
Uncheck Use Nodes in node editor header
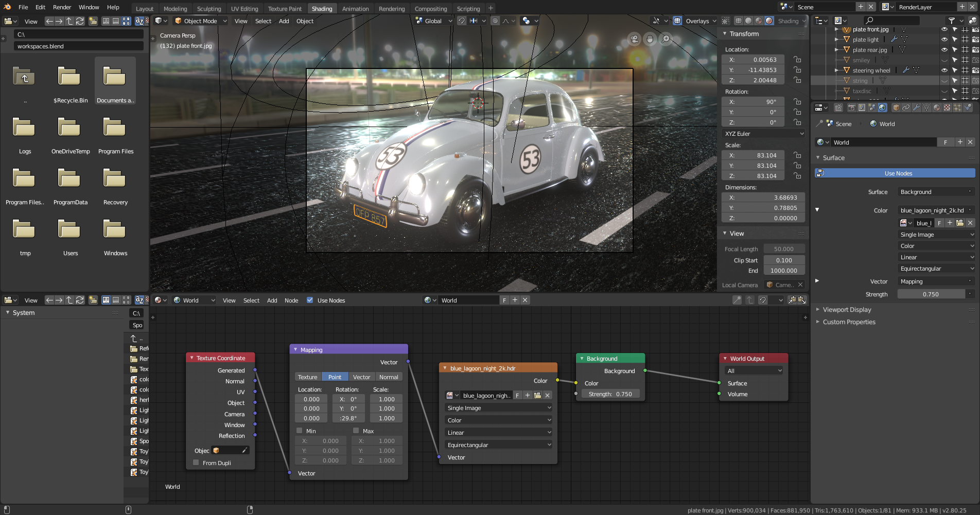[310, 300]
